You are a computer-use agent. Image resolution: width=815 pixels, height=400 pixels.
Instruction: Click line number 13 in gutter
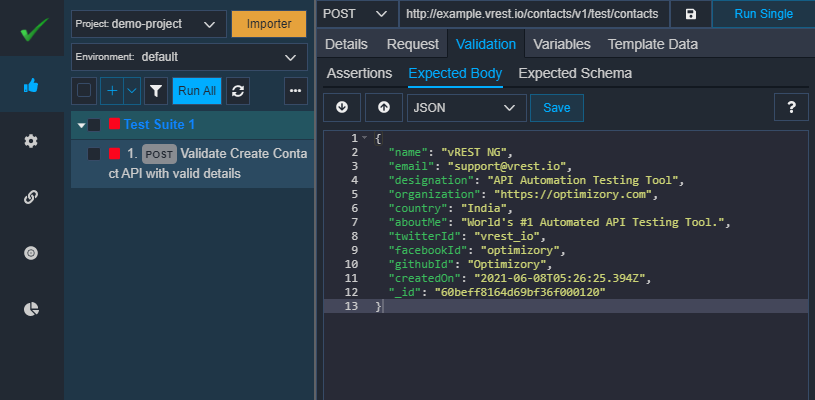coord(351,306)
